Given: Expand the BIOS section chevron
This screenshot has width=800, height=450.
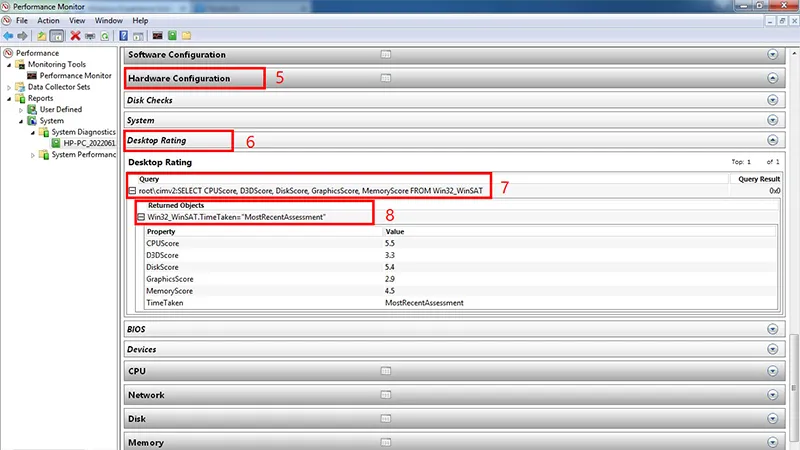Looking at the screenshot, I should click(771, 328).
